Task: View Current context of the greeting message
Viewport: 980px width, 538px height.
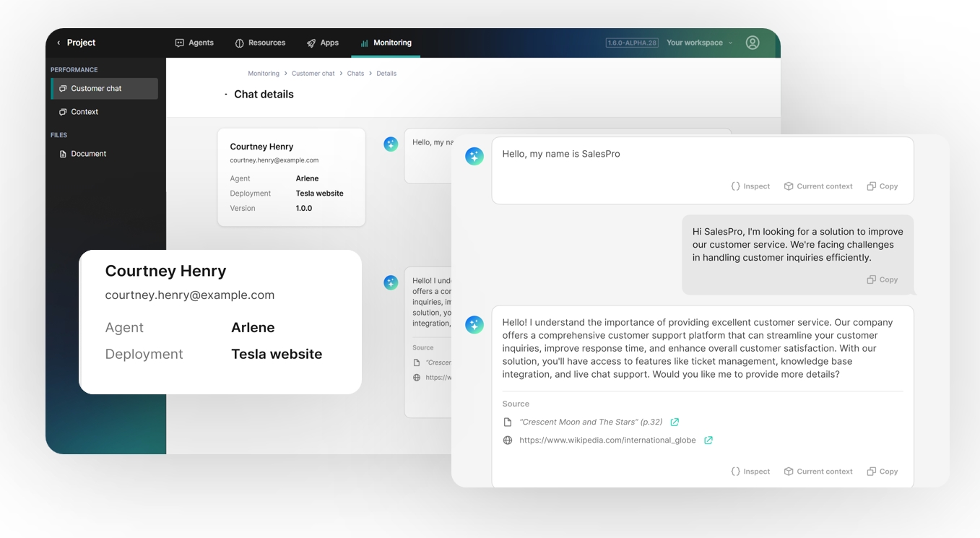Action: coord(818,186)
